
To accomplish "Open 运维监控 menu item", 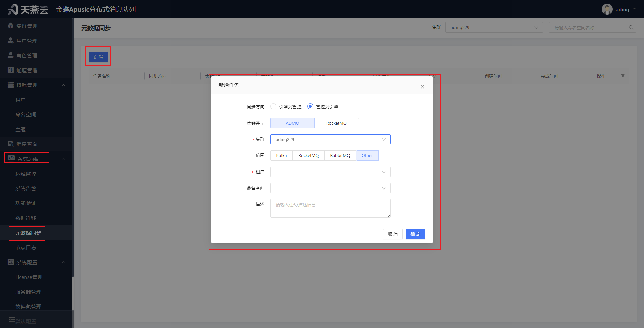I will [26, 174].
